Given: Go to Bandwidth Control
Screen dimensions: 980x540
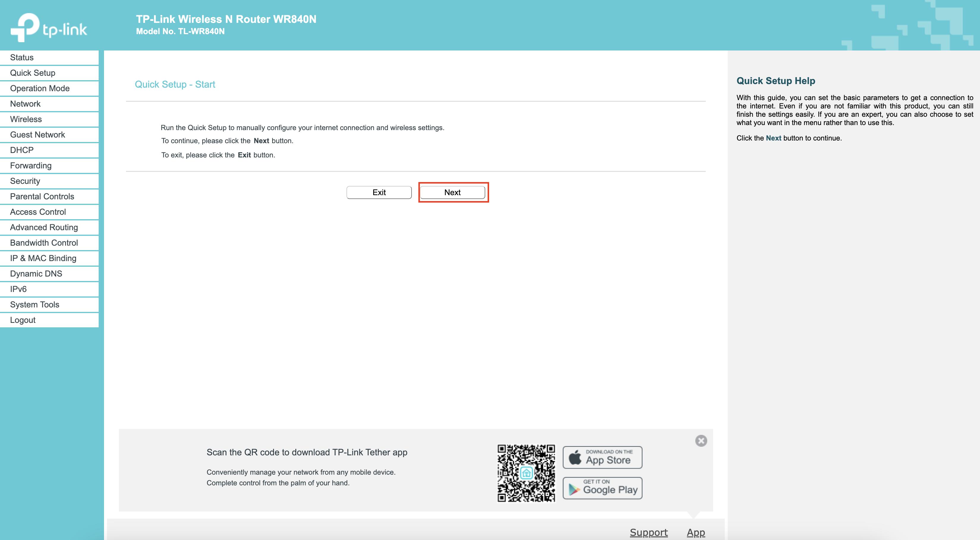Looking at the screenshot, I should point(49,243).
